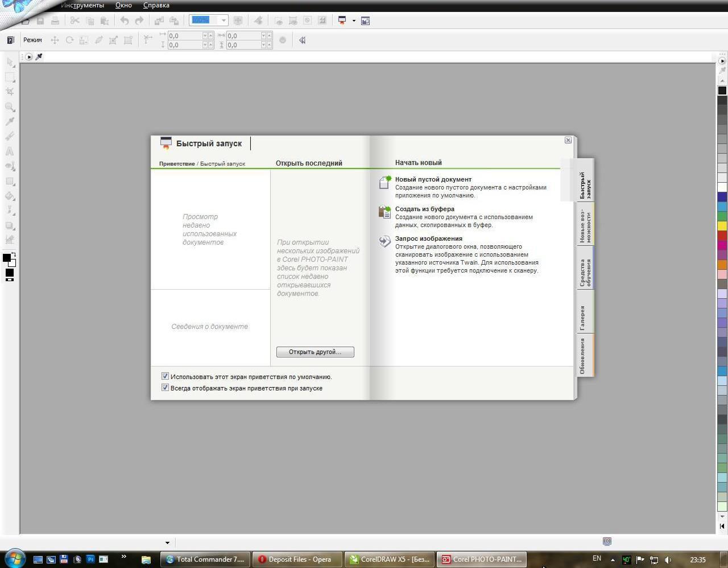The image size is (728, 568).
Task: Select the Zoom tool in toolbox
Action: coord(10,107)
